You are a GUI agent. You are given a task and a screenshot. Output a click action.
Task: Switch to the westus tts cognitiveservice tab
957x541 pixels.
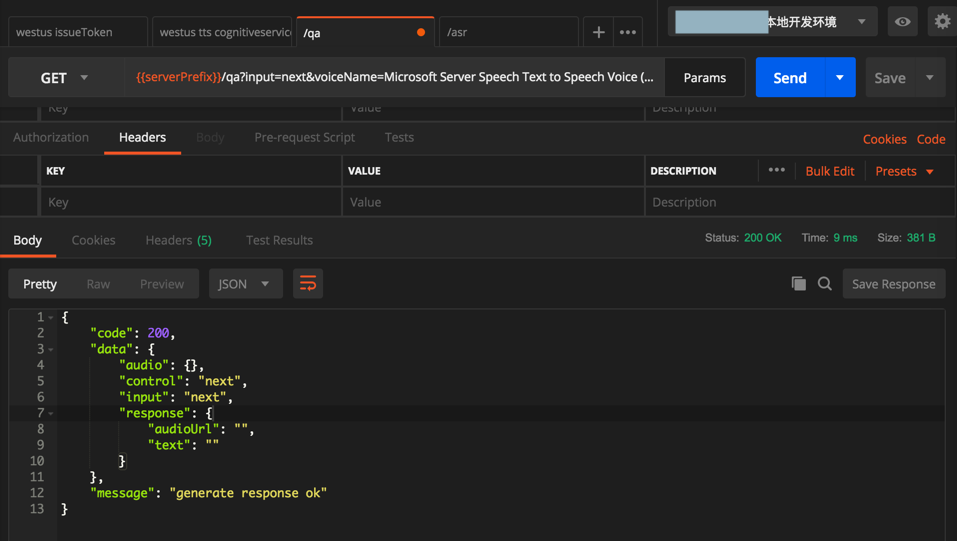[x=222, y=32]
